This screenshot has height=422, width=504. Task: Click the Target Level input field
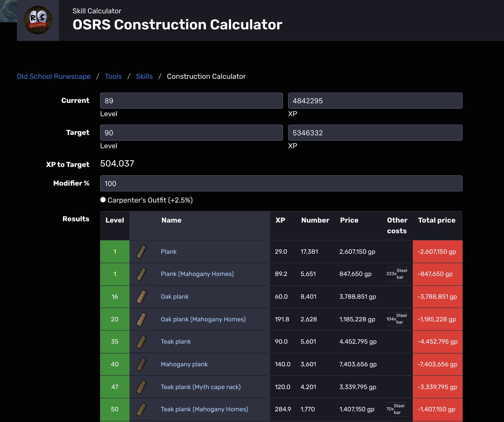[x=191, y=133]
